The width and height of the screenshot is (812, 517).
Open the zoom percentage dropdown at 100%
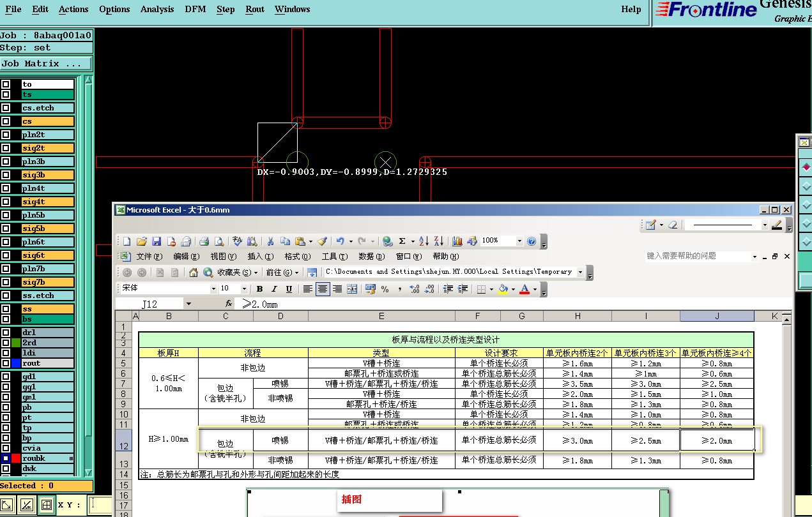[x=519, y=241]
